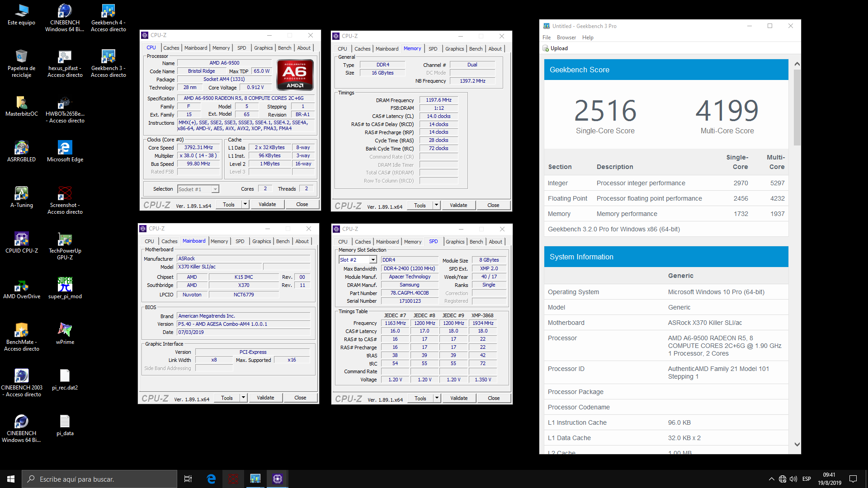Click taskbar clock showing 09:41
The height and width of the screenshot is (488, 868).
(x=829, y=479)
